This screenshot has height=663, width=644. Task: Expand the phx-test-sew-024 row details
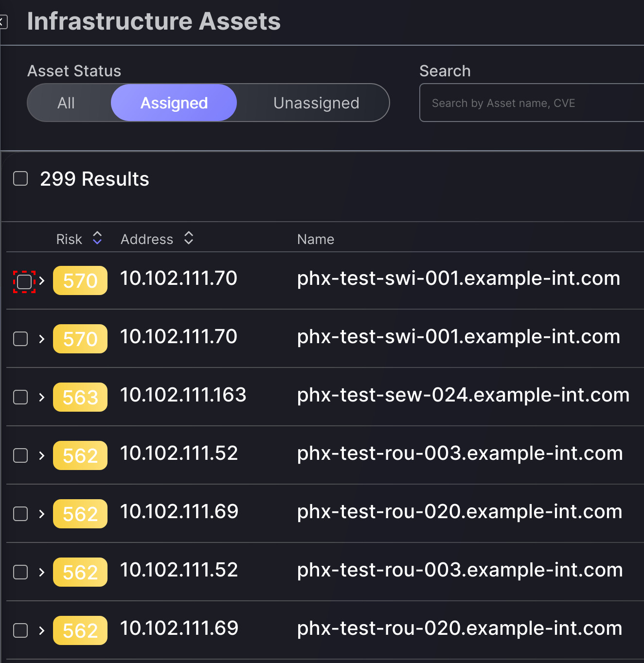(x=42, y=397)
